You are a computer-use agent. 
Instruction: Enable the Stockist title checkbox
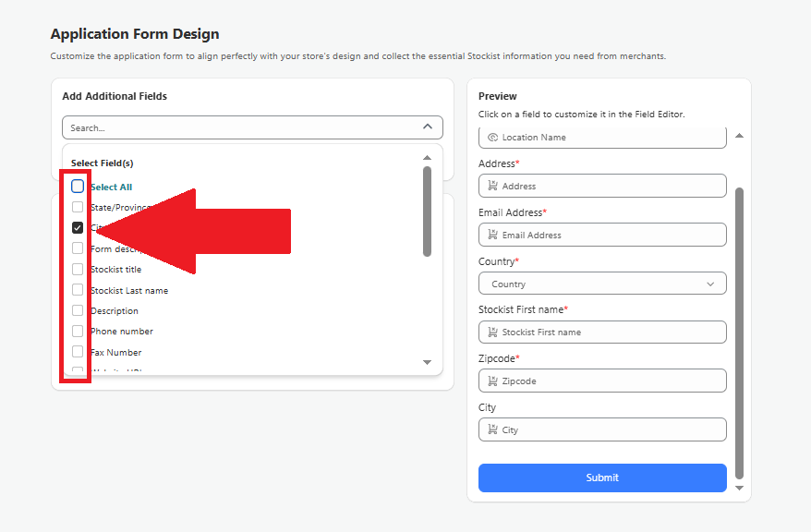(x=78, y=269)
